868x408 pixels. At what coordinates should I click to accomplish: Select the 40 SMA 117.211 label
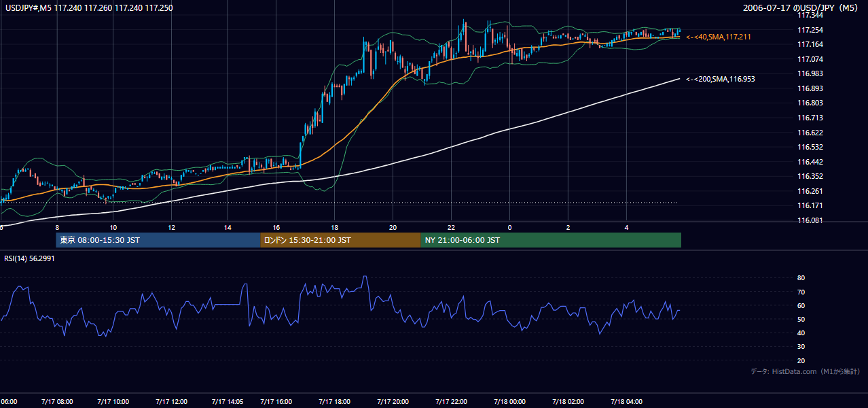(x=719, y=37)
